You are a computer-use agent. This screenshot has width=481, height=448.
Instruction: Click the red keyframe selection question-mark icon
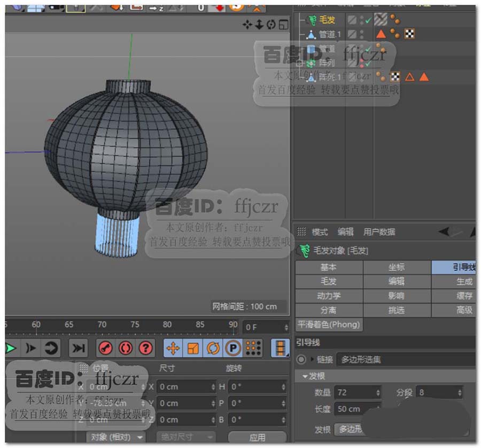pyautogui.click(x=146, y=348)
